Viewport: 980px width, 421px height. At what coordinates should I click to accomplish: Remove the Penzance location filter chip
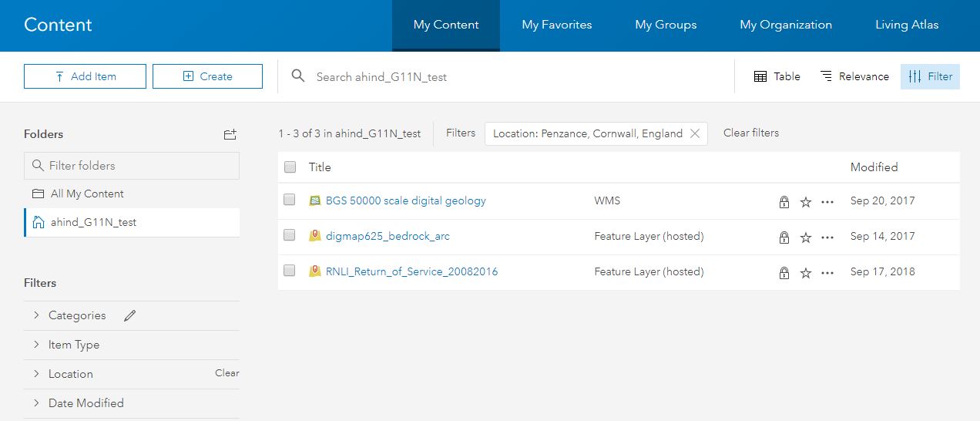[x=695, y=133]
